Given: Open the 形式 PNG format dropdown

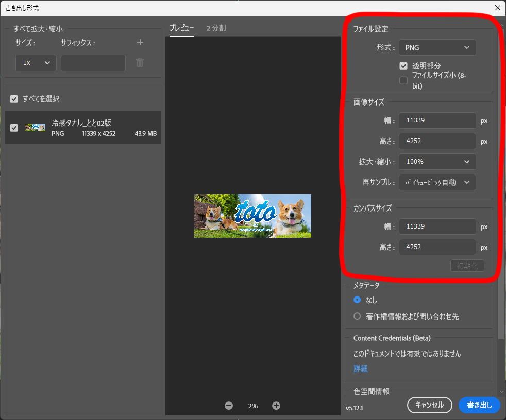Looking at the screenshot, I should (x=437, y=47).
